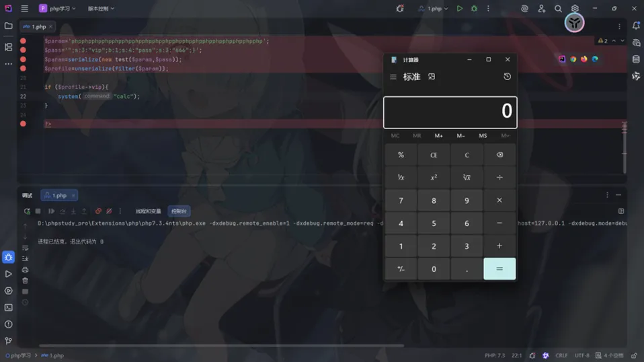Switch to 控制台 console tab
Screen dimensions: 644x362
pyautogui.click(x=179, y=211)
